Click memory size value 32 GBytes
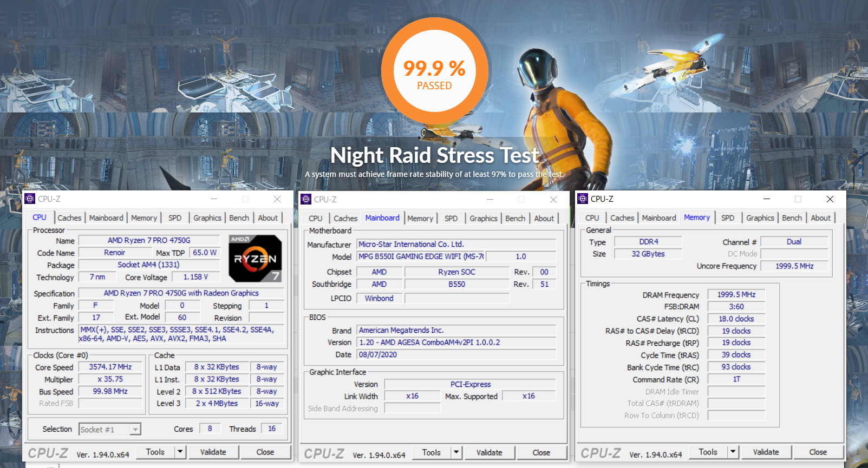868x468 pixels. point(649,254)
